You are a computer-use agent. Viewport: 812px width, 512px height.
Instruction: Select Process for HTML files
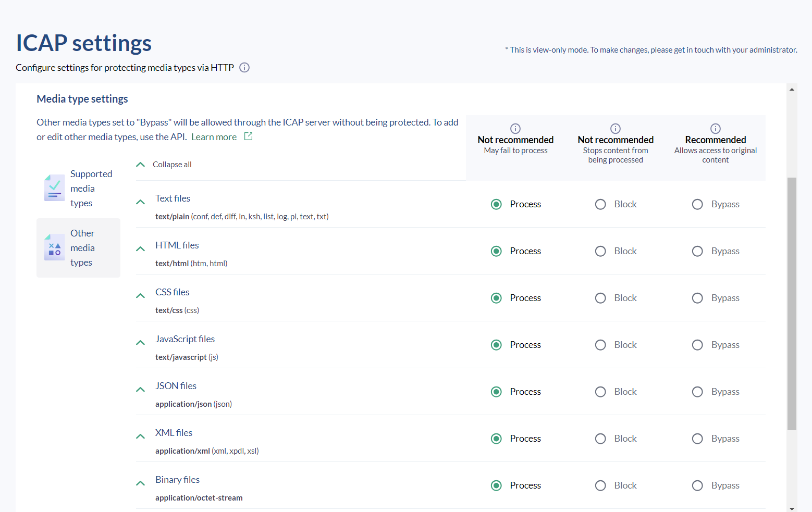click(x=497, y=251)
